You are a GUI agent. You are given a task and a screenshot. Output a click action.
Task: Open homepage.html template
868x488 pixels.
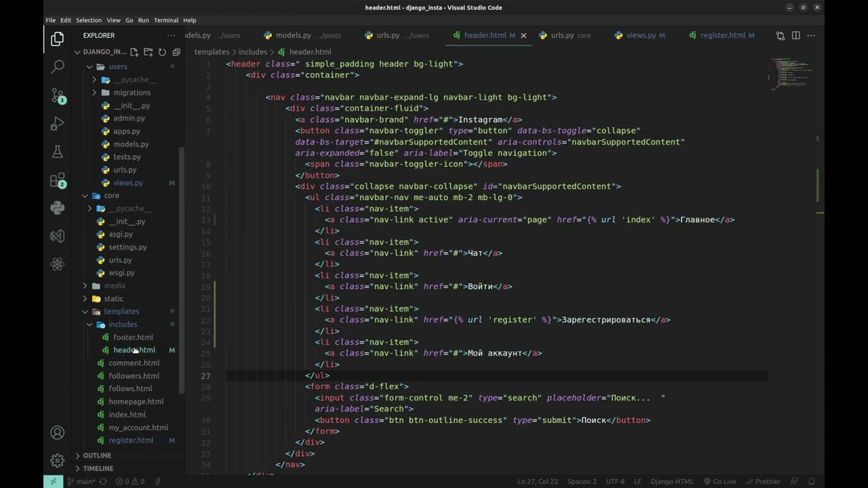(136, 401)
